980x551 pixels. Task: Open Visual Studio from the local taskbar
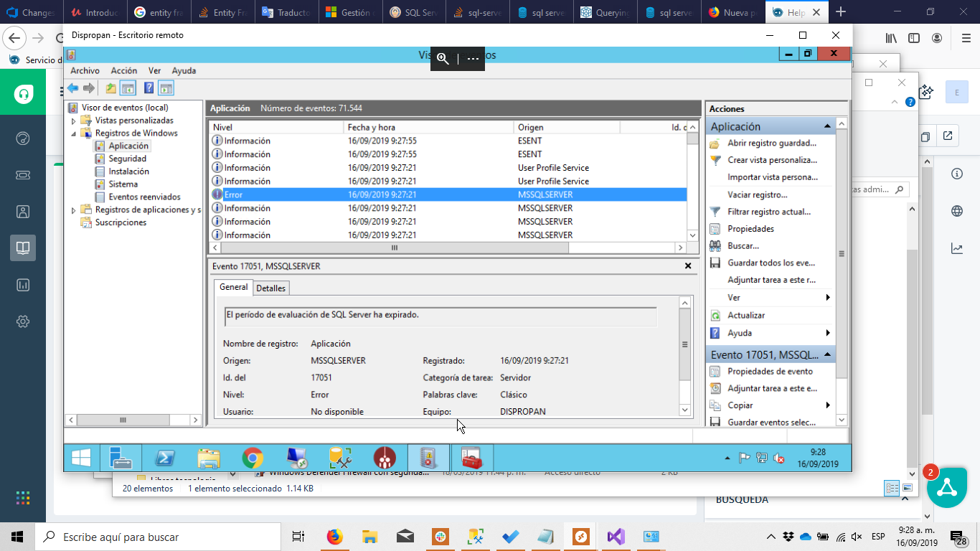coord(616,537)
